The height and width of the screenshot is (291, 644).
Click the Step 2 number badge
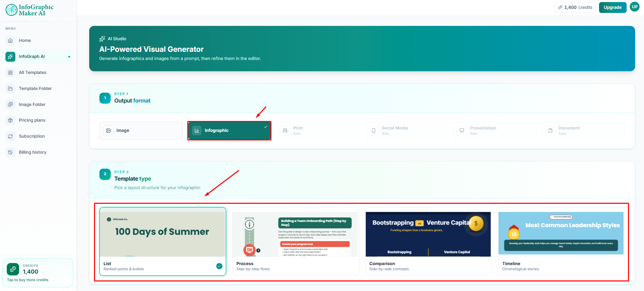click(x=105, y=174)
